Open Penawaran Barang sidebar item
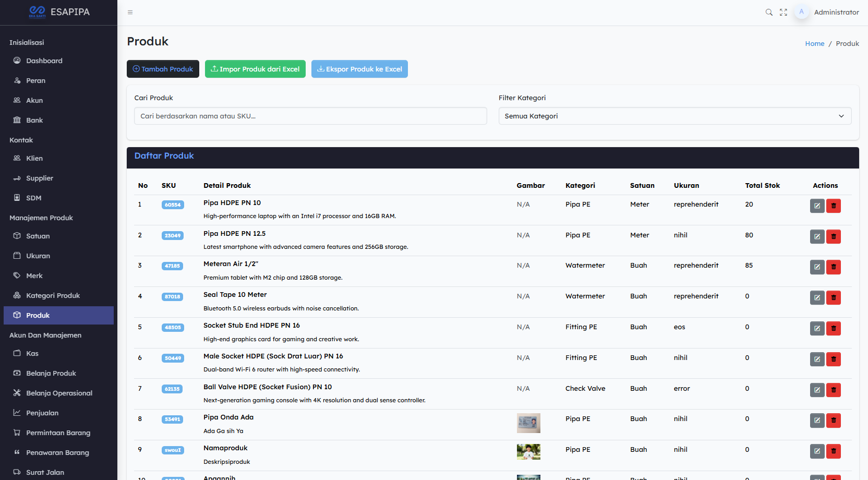Screen dimensions: 868x480 (x=57, y=452)
